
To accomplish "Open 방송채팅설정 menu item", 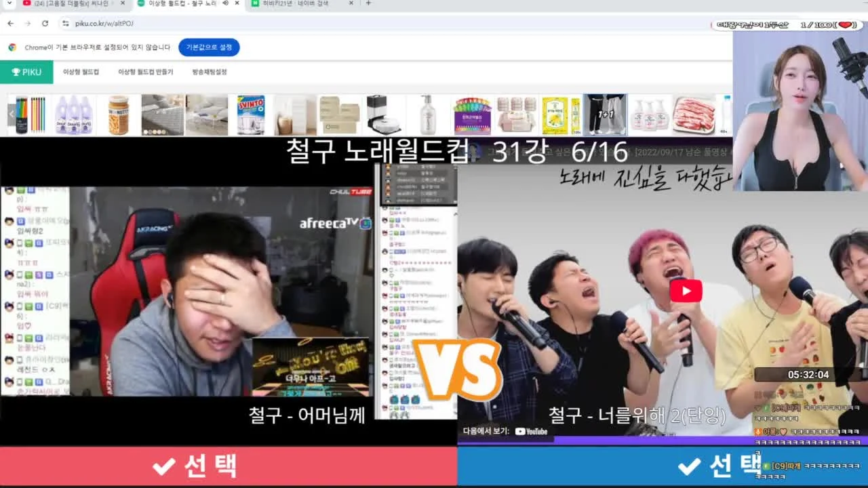I will coord(210,72).
